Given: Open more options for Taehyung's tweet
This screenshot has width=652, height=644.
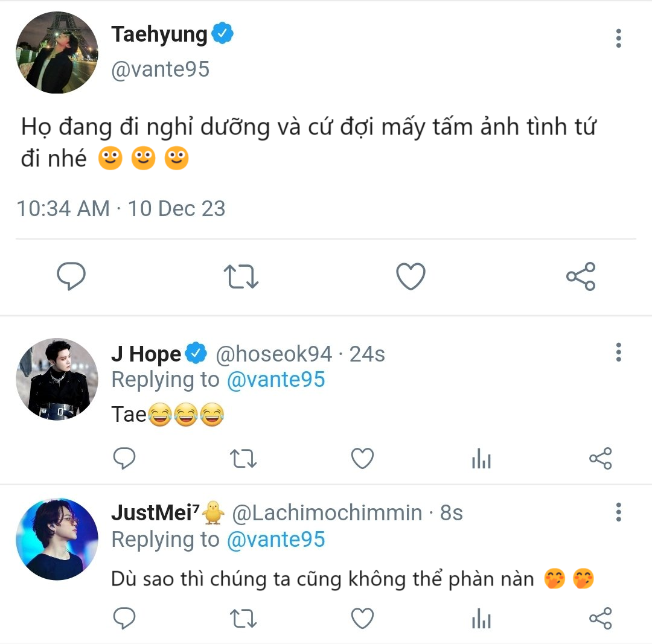Looking at the screenshot, I should (618, 38).
